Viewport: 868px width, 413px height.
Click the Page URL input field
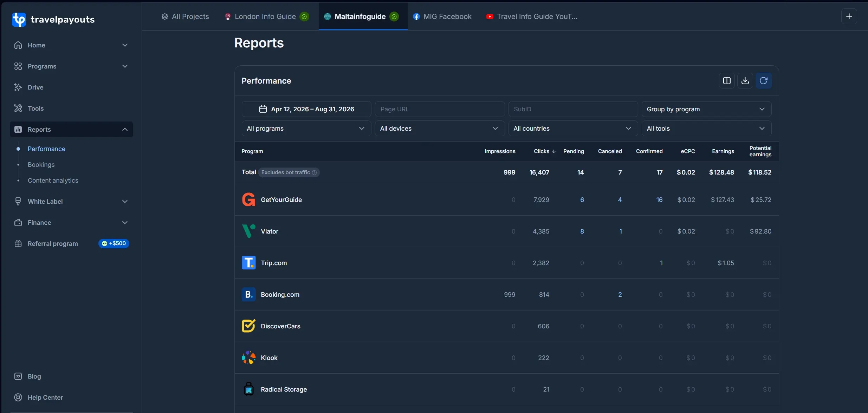[440, 109]
